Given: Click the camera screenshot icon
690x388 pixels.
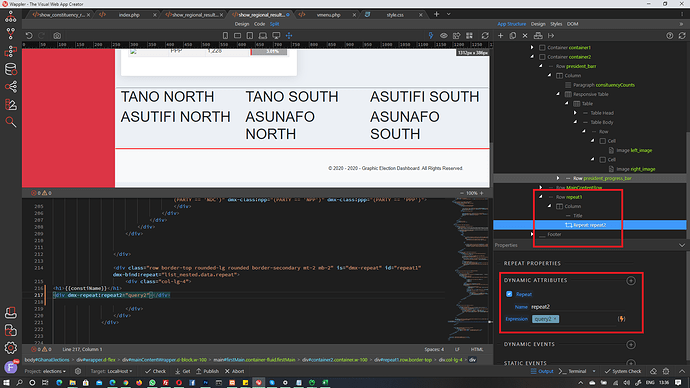Looking at the screenshot, I should pos(57,36).
